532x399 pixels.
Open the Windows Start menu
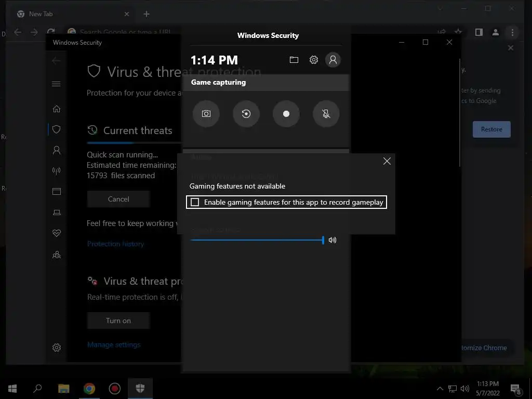12,389
